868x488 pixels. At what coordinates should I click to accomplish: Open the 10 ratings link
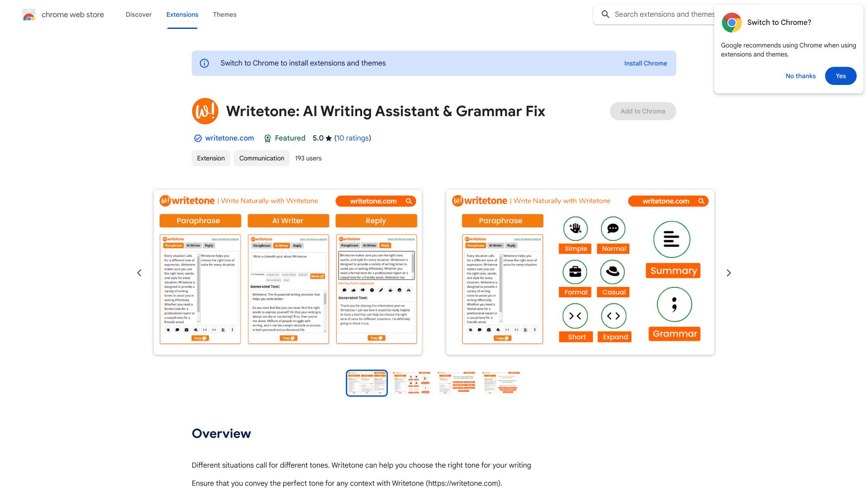[x=352, y=138]
